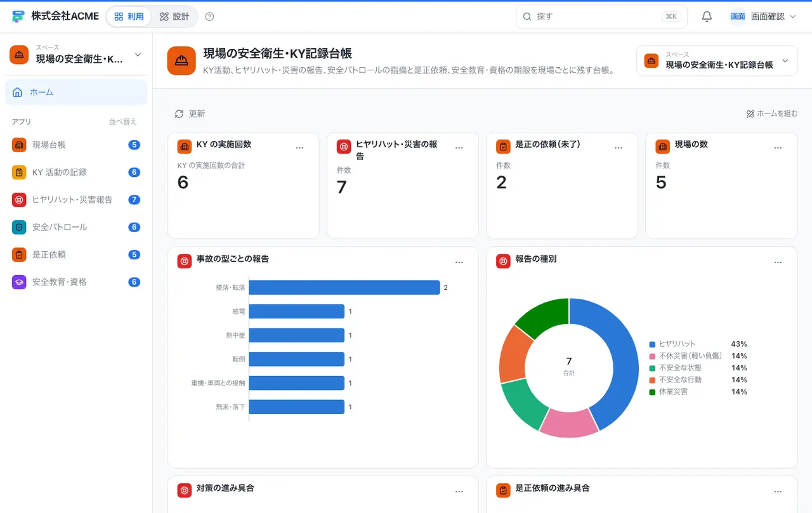Click the 不安全な行動 legend label
The image size is (812, 513).
point(680,380)
